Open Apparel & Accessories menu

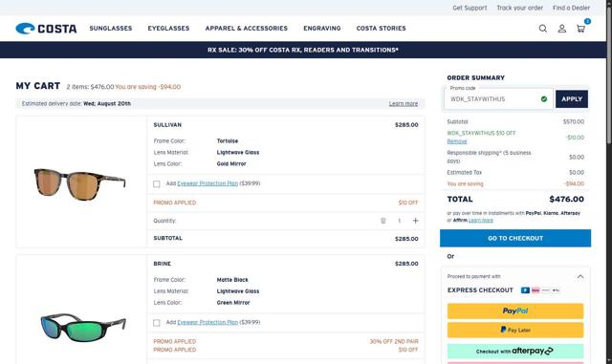(x=247, y=29)
